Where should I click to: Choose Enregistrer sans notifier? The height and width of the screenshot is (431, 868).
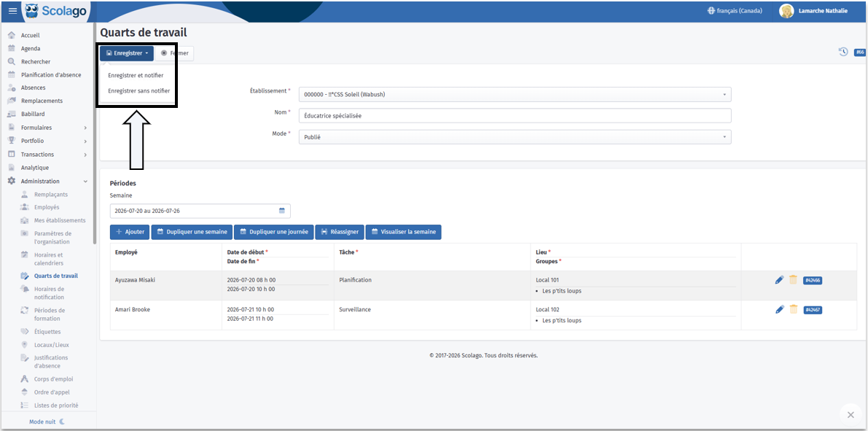[x=139, y=91]
